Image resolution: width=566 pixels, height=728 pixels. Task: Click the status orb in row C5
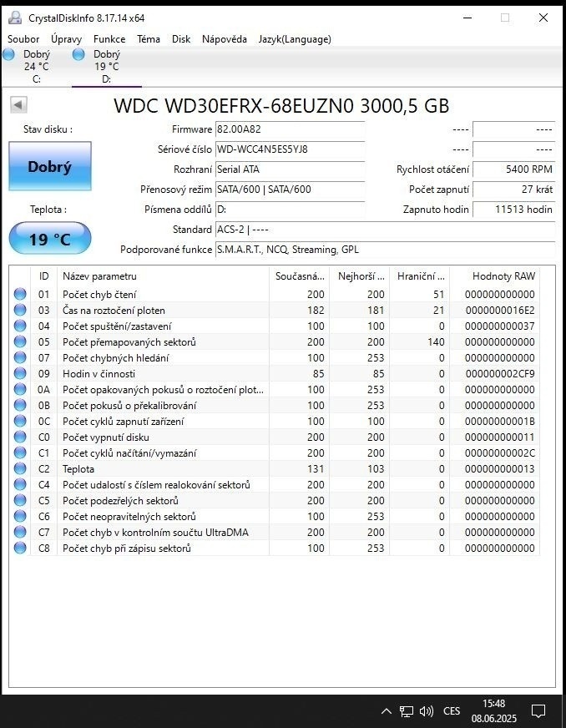[20, 500]
